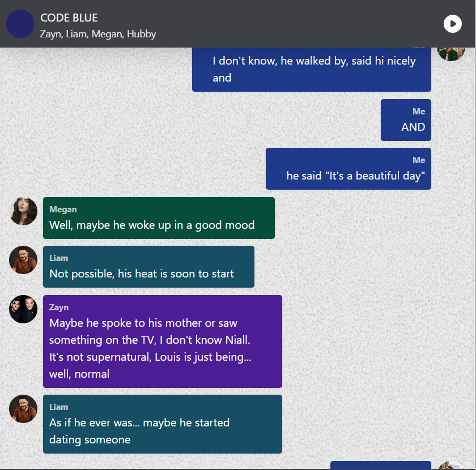This screenshot has height=470, width=476.
Task: Click Liam's 'maybe he started dating someone' message
Action: [163, 424]
